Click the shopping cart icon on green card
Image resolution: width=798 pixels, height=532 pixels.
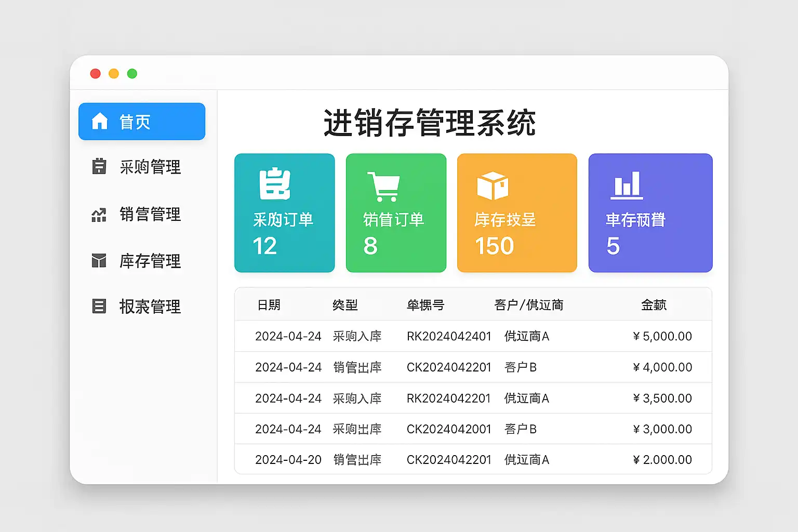click(x=384, y=187)
